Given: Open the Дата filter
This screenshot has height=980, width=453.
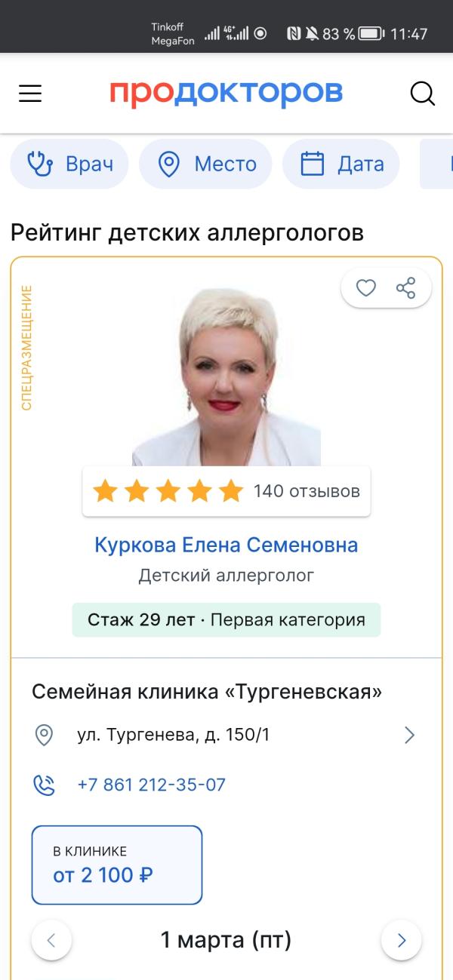Looking at the screenshot, I should (x=341, y=164).
